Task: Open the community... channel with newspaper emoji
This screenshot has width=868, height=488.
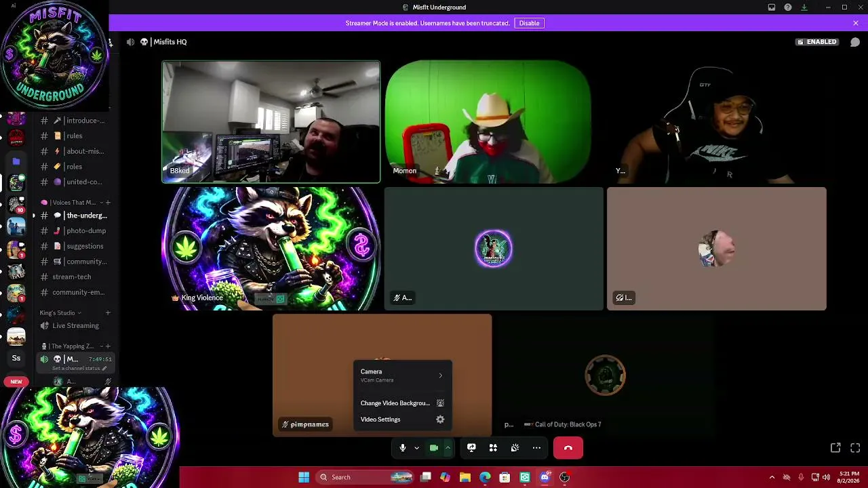Action: (x=75, y=262)
